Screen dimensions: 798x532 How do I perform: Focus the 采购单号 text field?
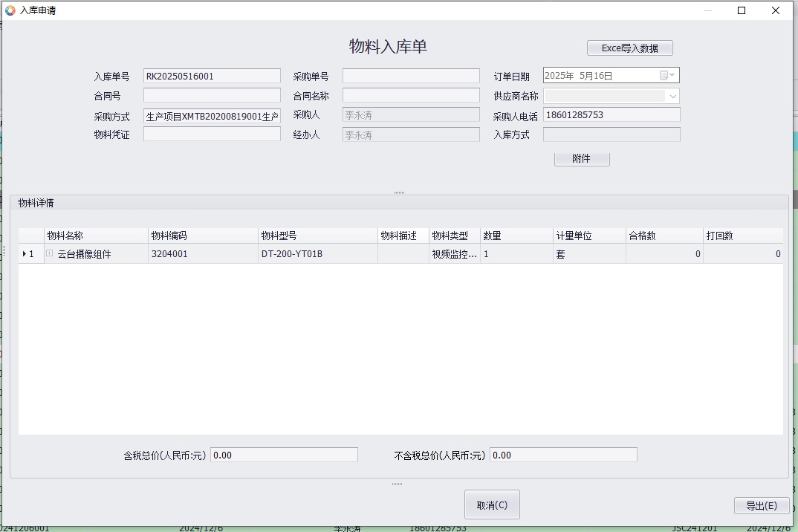tap(411, 76)
